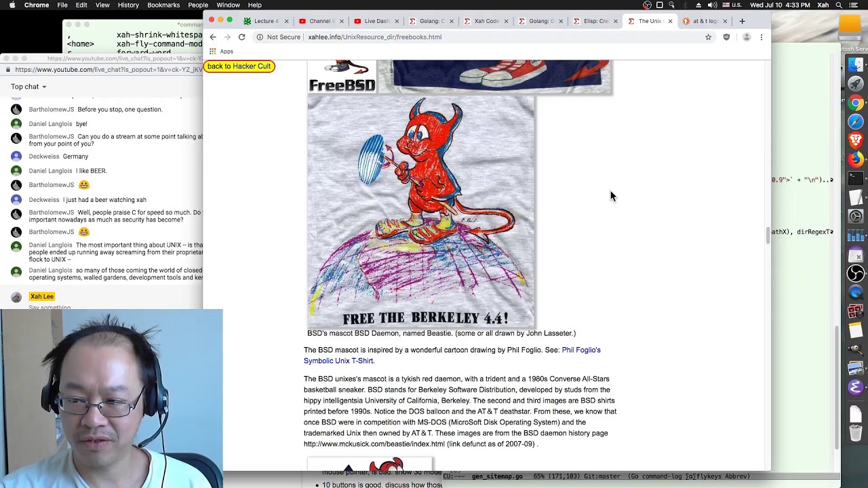Click 'gen_sitemap.go' in the Emacs mode line
This screenshot has width=868, height=488.
click(x=497, y=476)
